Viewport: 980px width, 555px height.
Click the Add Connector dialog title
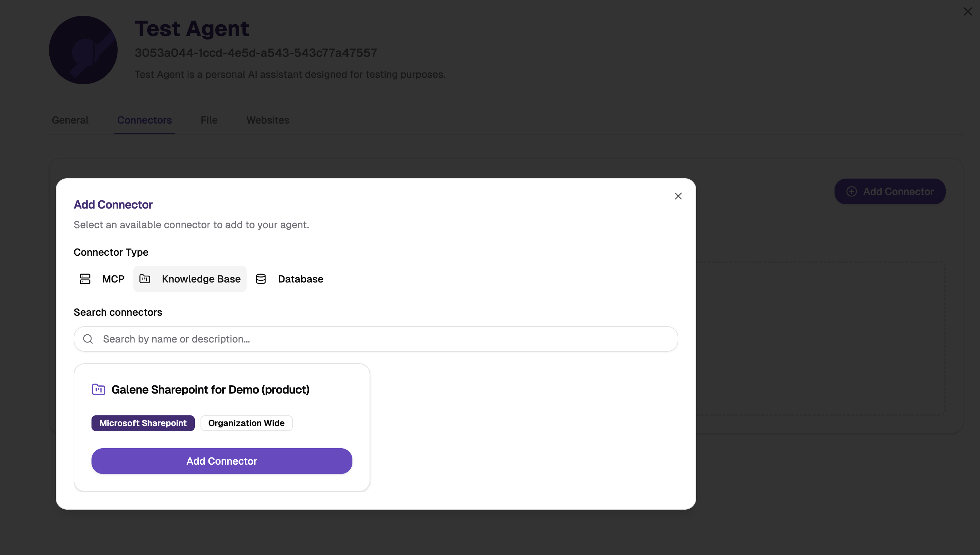tap(113, 205)
